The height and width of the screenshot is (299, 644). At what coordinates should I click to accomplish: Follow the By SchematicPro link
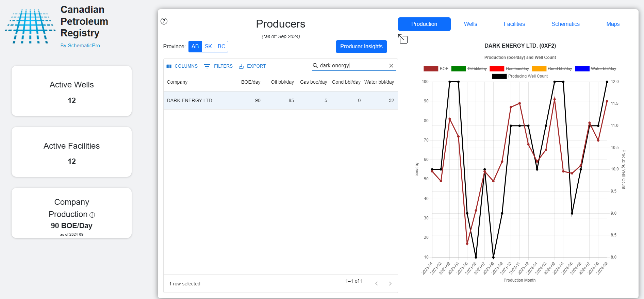click(x=80, y=46)
